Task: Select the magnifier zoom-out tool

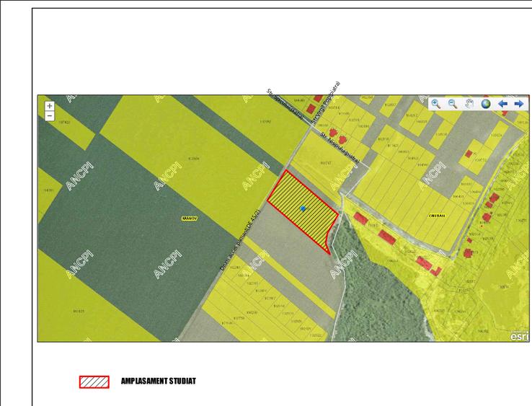Action: pyautogui.click(x=453, y=104)
